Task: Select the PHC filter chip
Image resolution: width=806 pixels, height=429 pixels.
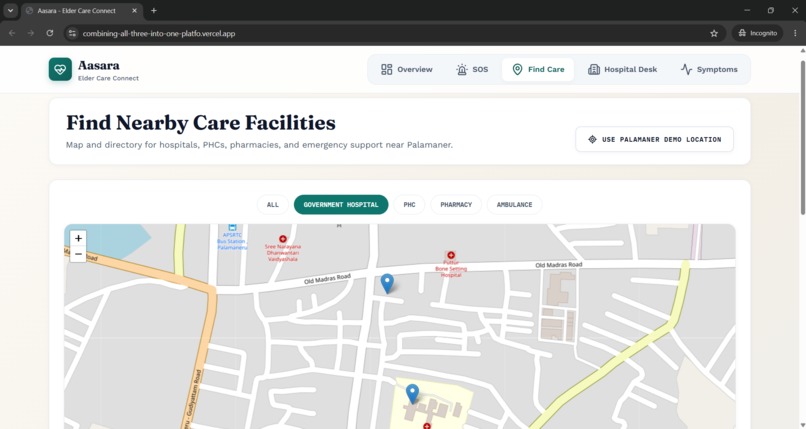Action: tap(409, 204)
